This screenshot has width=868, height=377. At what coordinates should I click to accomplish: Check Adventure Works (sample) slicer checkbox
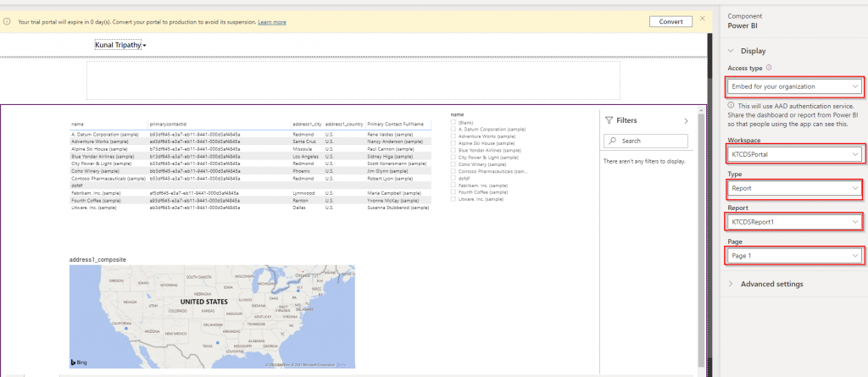[453, 136]
